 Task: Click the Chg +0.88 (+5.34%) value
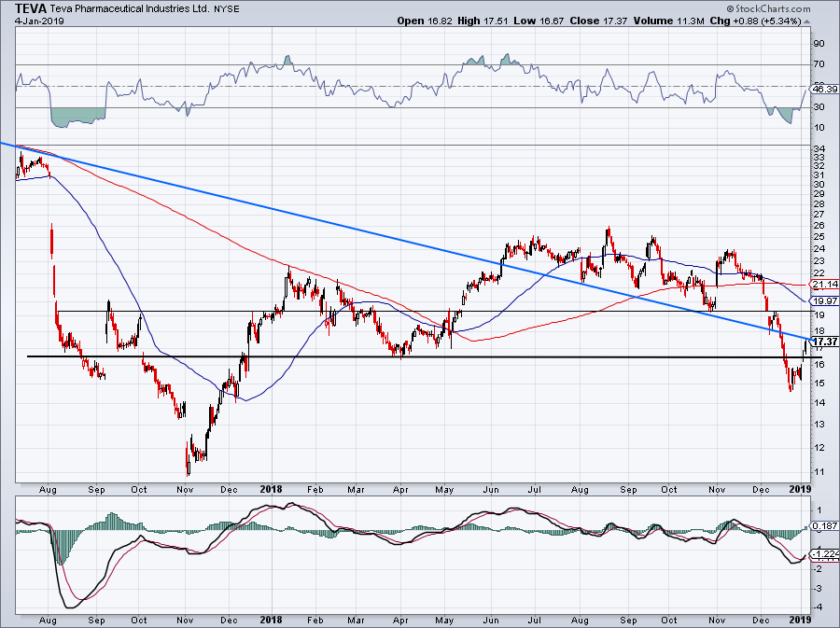click(x=755, y=21)
